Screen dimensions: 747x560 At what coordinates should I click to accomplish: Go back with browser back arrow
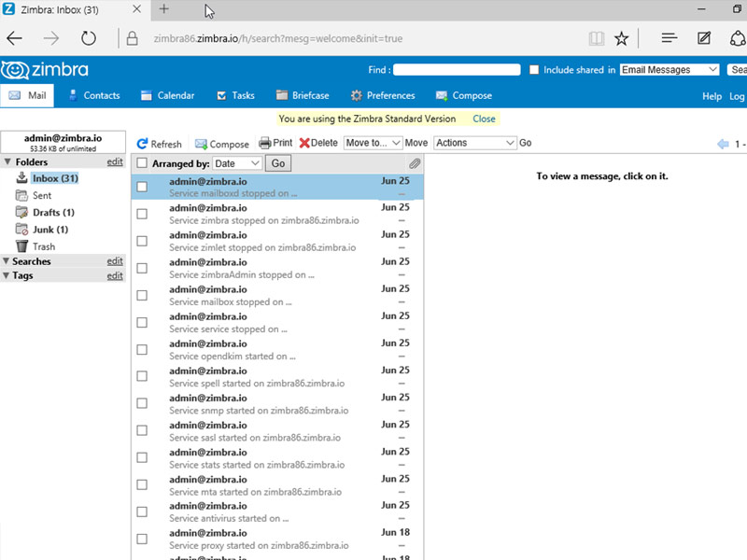pos(14,38)
